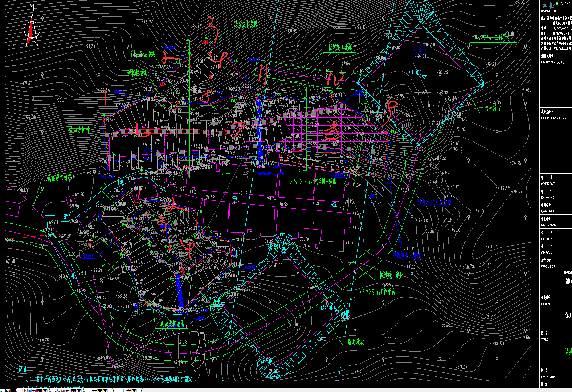This screenshot has width=572, height=392.
Task: Click the CLIENT label in title block
Action: (546, 304)
